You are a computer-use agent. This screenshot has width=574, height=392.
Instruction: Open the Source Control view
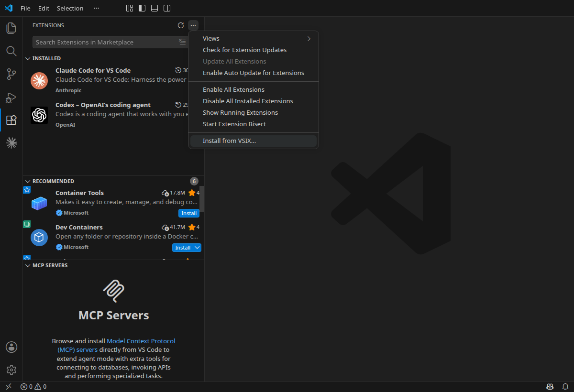(11, 74)
